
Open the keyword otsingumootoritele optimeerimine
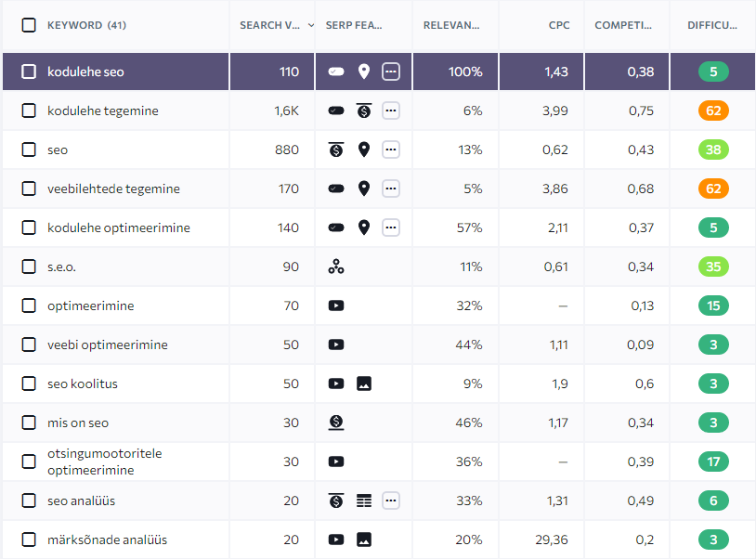pyautogui.click(x=104, y=461)
